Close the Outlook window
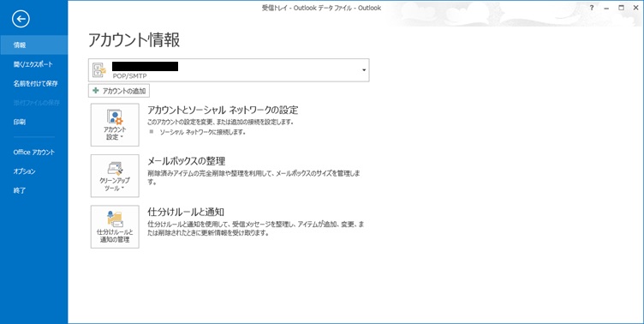This screenshot has height=324, width=644. pyautogui.click(x=635, y=8)
